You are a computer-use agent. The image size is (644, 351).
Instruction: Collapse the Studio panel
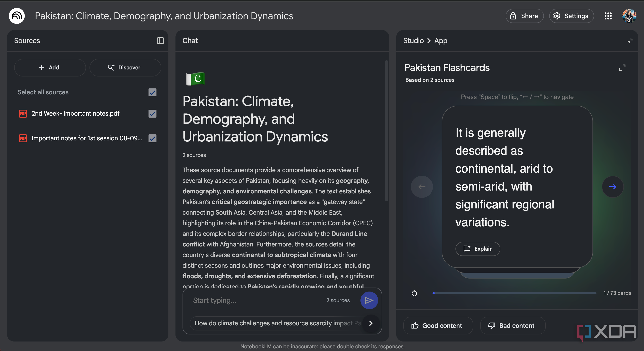coord(630,41)
